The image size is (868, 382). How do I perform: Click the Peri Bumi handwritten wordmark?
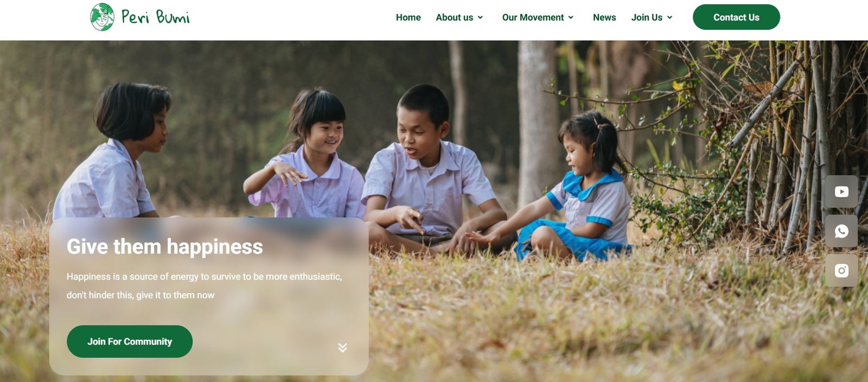pyautogui.click(x=156, y=17)
